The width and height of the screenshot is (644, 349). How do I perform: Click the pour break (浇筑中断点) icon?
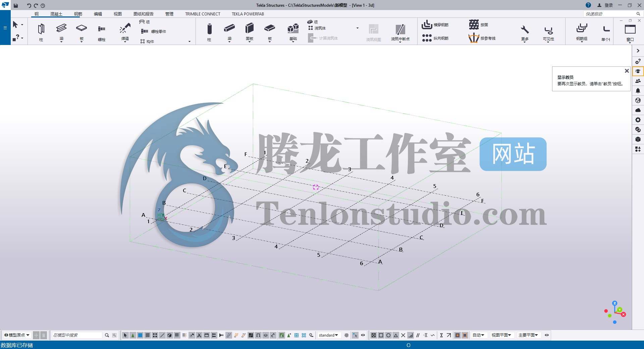400,30
